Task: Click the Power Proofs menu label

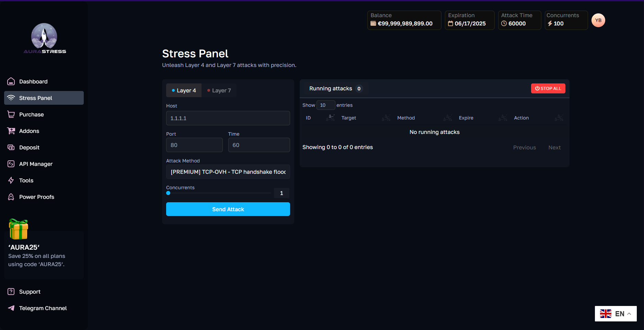Action: (37, 197)
